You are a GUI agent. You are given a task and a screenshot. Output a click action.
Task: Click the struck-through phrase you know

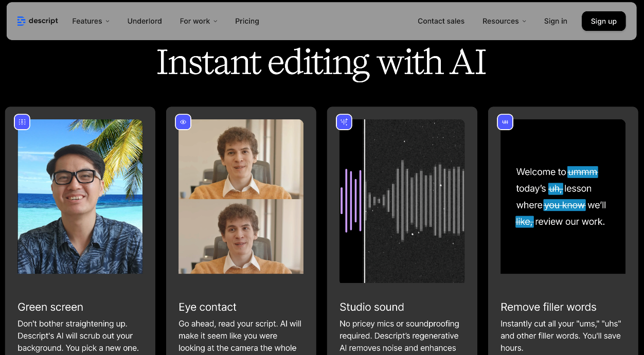(565, 205)
